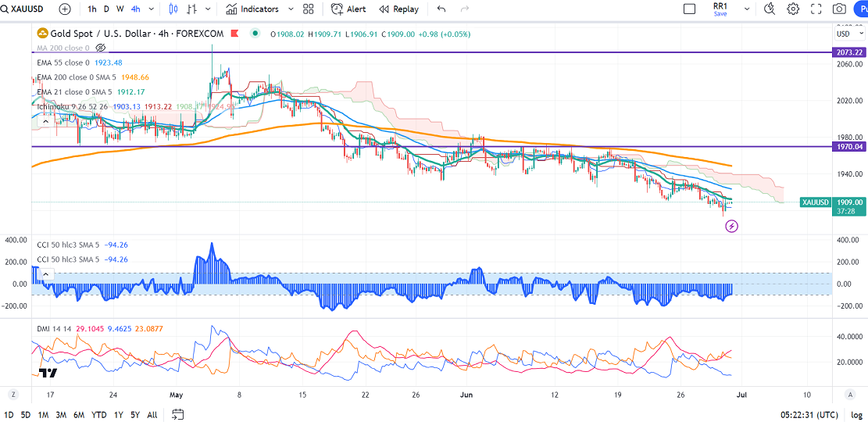
Task: Click the 1970.04 horizontal line price label
Action: click(850, 147)
